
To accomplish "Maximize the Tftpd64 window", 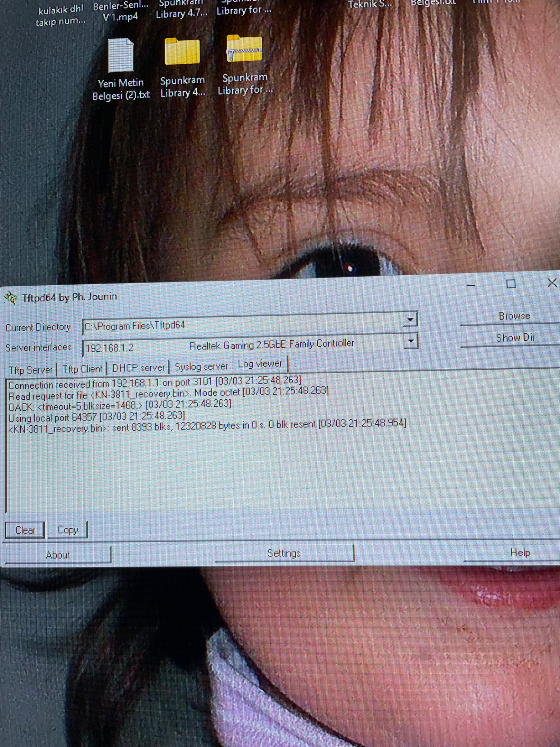I will coord(511,284).
